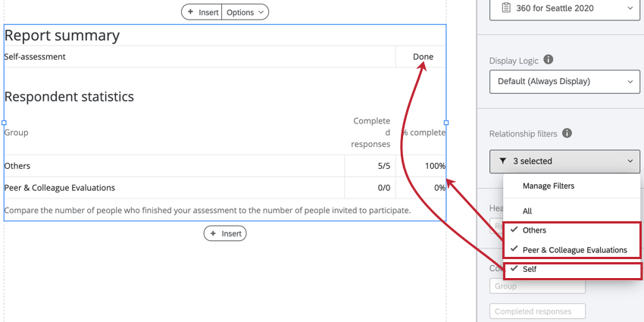Click the funnel filter icon
644x322 pixels.
coord(502,161)
